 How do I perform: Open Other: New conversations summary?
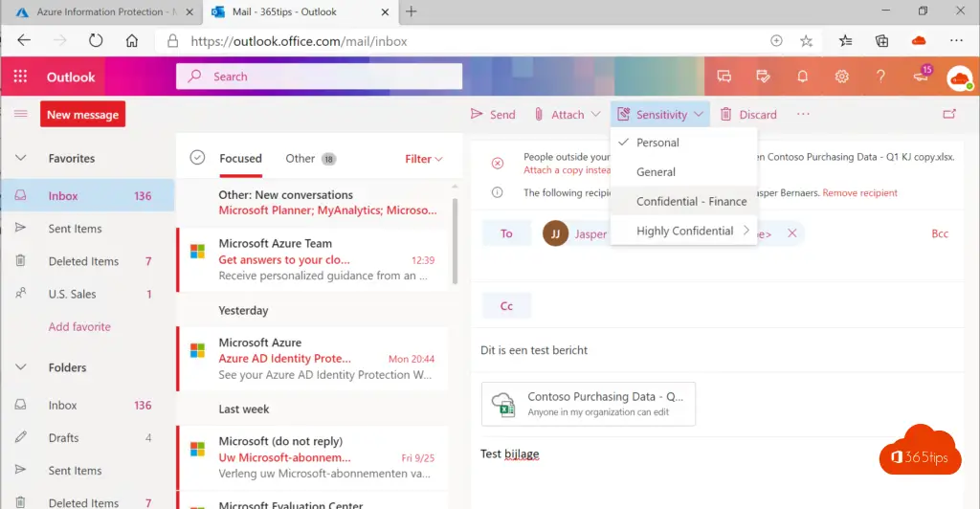point(313,202)
